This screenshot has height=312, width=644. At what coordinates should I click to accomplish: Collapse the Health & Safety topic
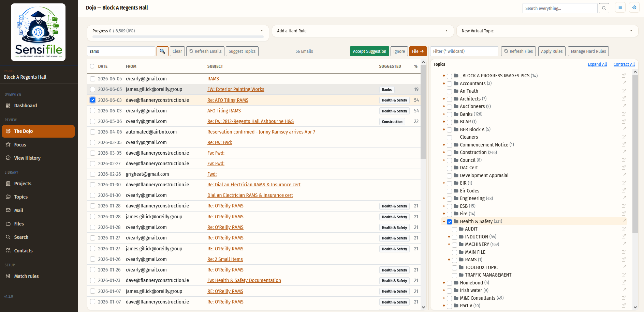pos(444,221)
